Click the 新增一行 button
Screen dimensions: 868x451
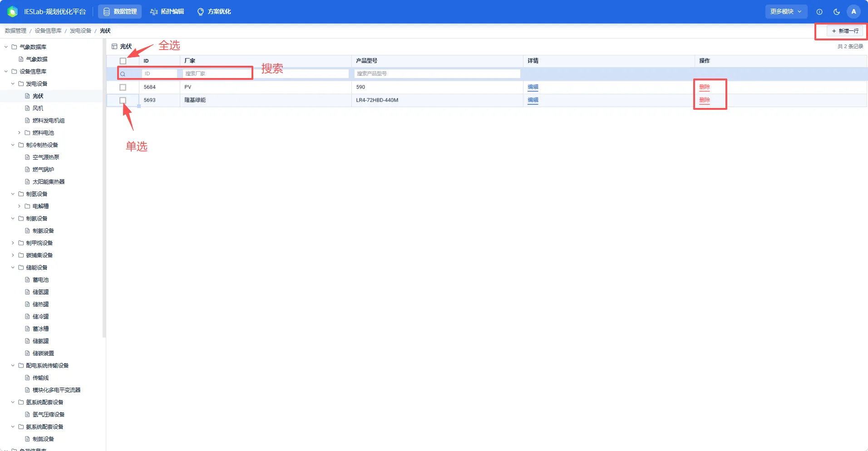pyautogui.click(x=845, y=31)
